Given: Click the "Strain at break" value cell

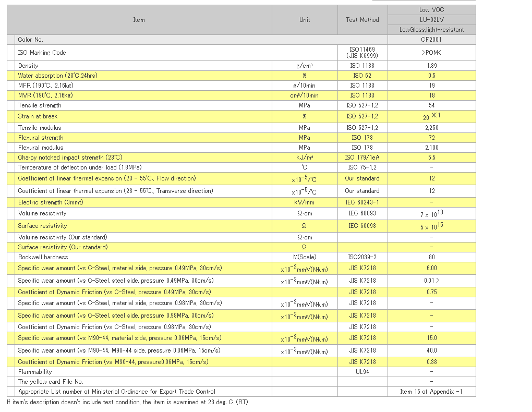Looking at the screenshot, I should coord(431,116).
